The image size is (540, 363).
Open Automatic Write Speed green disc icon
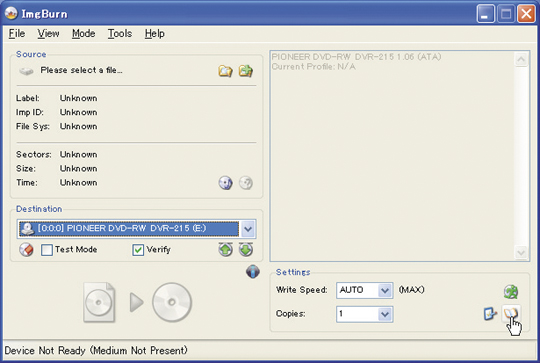tap(511, 292)
